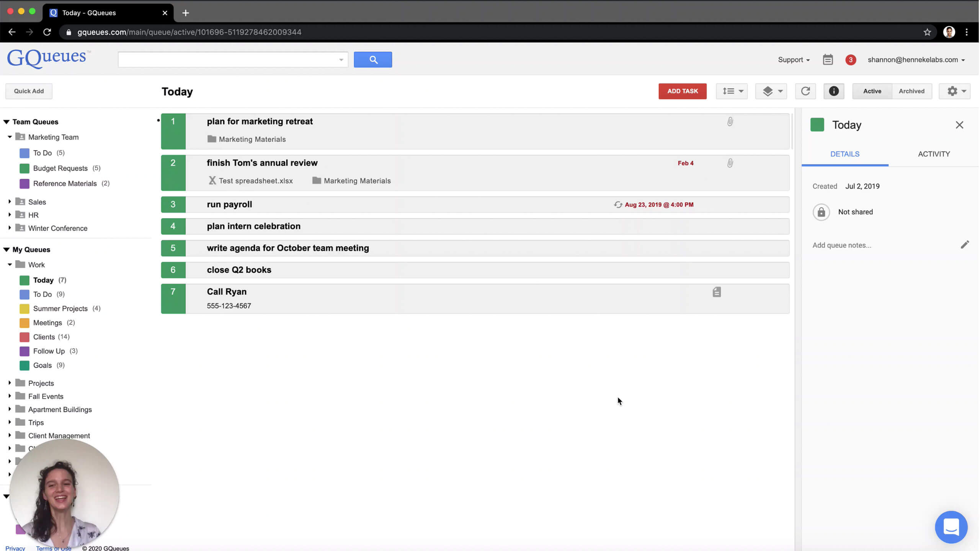This screenshot has height=551, width=980.
Task: Collapse the My Queues section
Action: [7, 250]
